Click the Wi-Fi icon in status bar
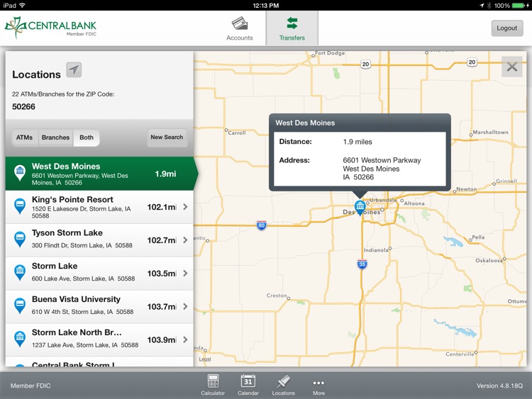Image resolution: width=532 pixels, height=399 pixels. coord(23,6)
